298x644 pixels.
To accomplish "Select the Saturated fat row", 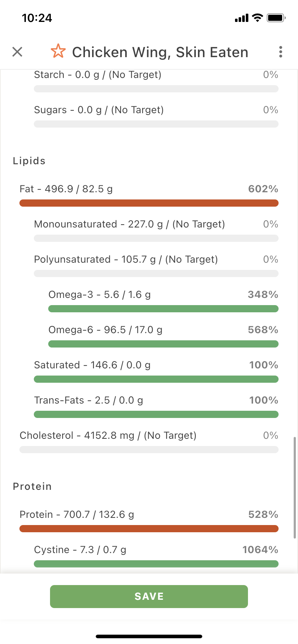I will pyautogui.click(x=156, y=372).
